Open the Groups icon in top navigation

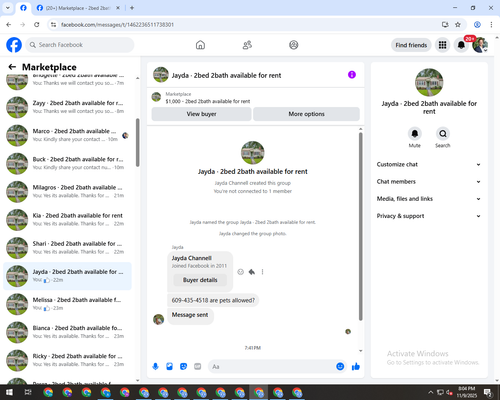[294, 45]
